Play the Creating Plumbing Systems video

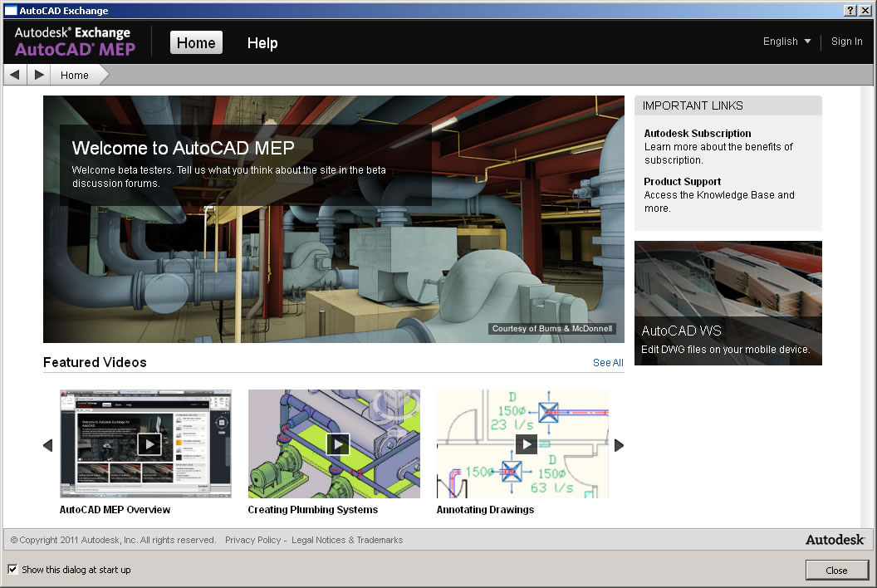pos(337,444)
